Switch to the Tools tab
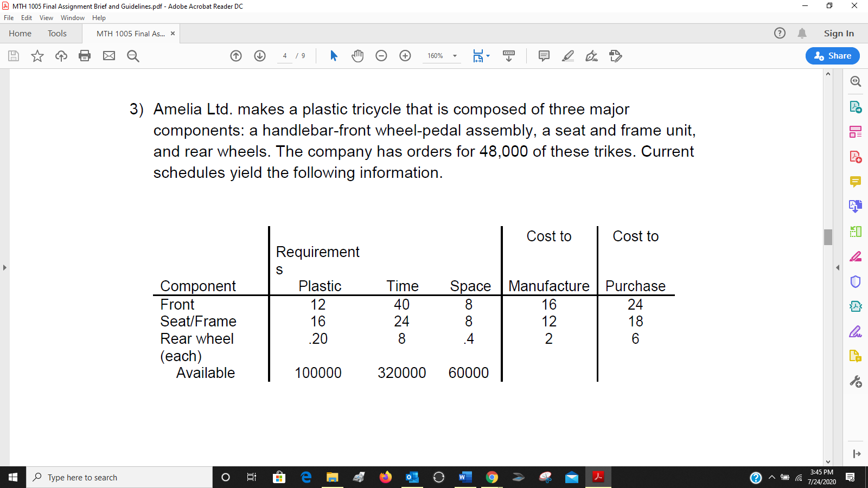 tap(57, 34)
